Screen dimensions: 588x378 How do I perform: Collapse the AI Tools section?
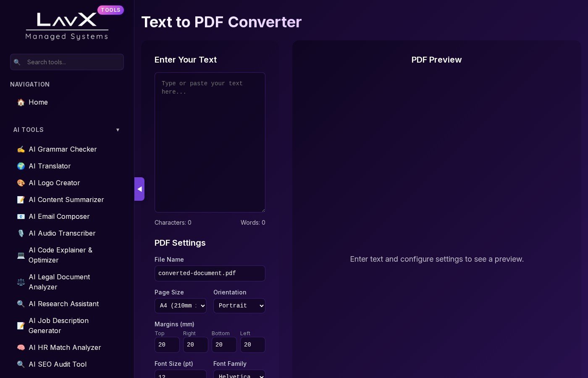coord(118,130)
